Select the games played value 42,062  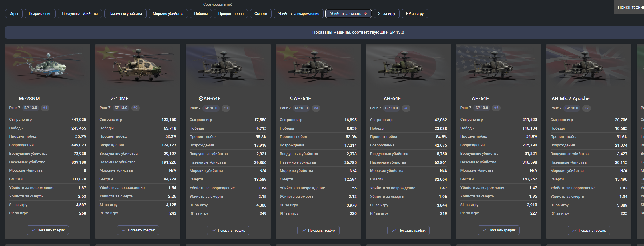click(x=441, y=120)
